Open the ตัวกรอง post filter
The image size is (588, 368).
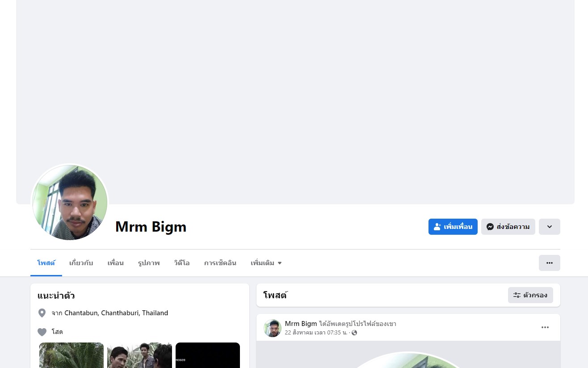point(530,295)
